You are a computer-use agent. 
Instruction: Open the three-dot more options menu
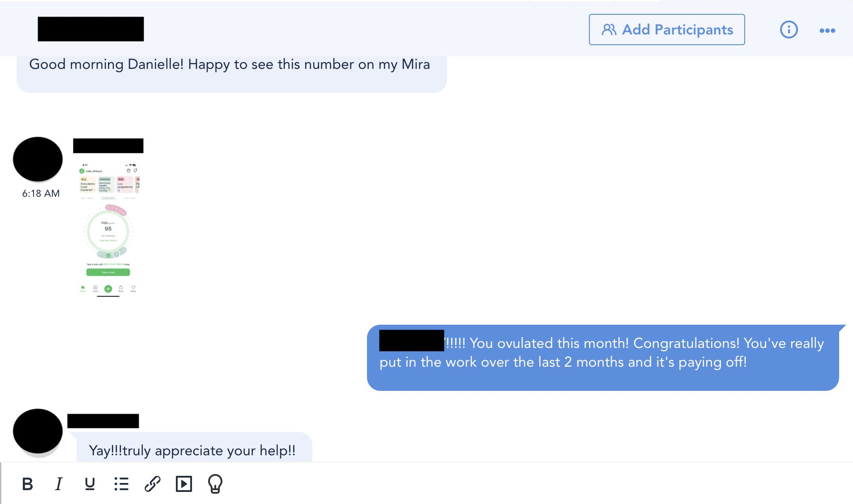[827, 30]
